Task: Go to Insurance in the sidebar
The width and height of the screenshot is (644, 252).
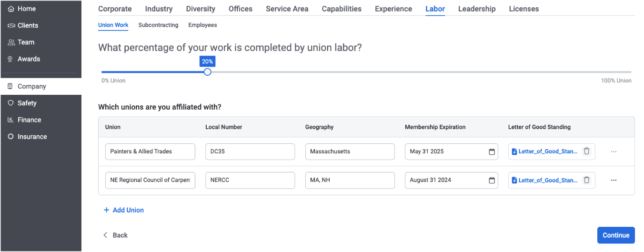Action: point(32,137)
